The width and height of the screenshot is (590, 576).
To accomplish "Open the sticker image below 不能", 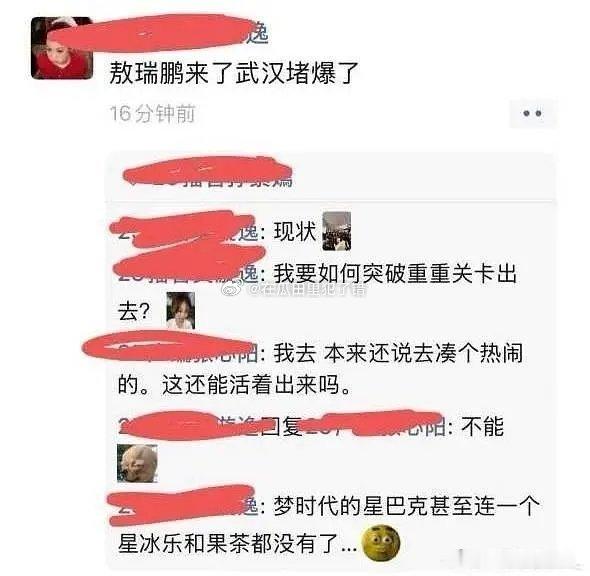I will point(137,463).
